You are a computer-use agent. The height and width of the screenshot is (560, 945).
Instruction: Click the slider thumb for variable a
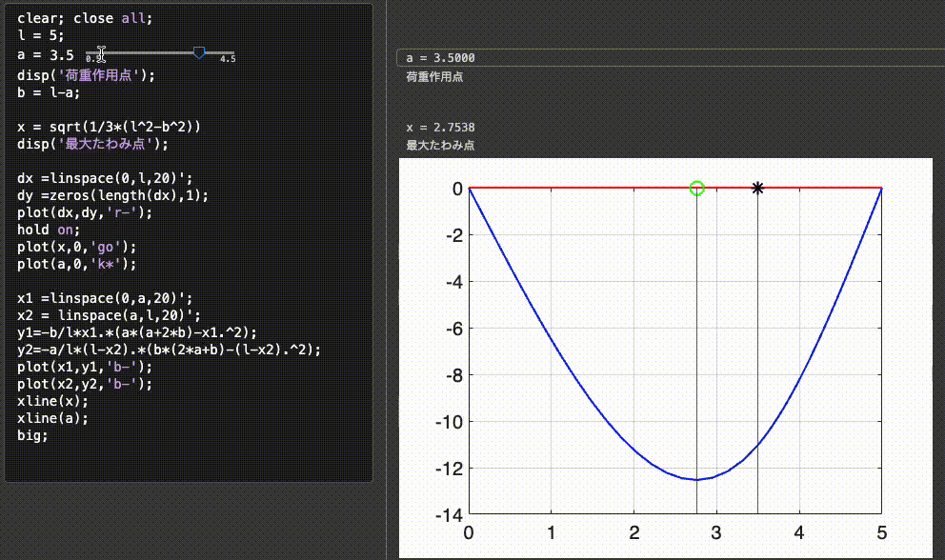199,53
